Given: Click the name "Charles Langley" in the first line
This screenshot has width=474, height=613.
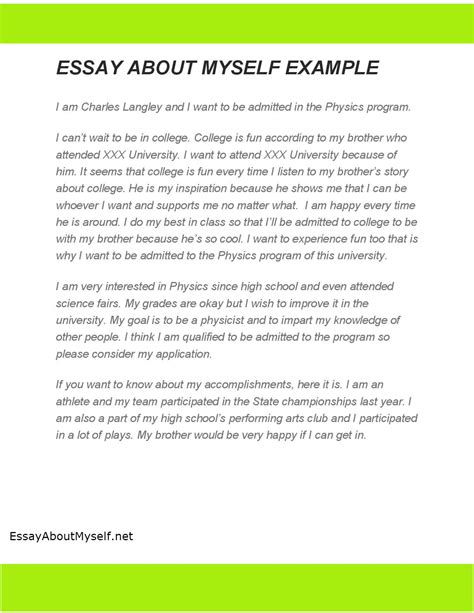Looking at the screenshot, I should click(122, 107).
